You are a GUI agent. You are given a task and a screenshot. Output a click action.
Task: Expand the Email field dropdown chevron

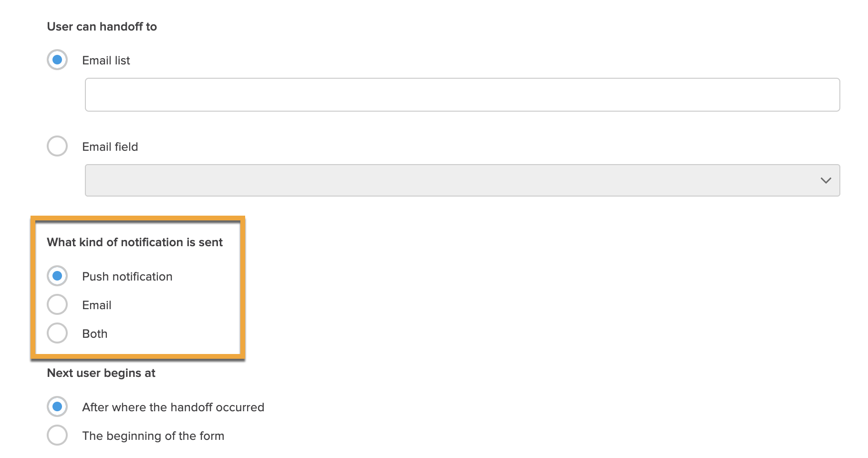[x=826, y=180]
